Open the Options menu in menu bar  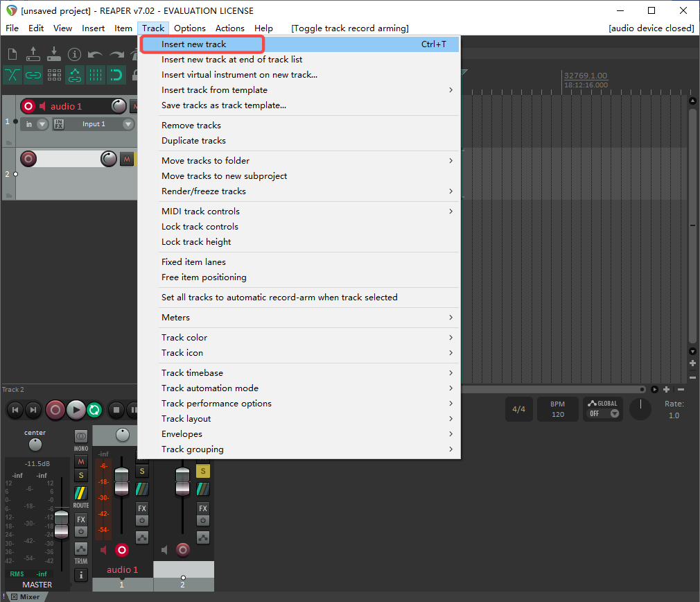190,28
